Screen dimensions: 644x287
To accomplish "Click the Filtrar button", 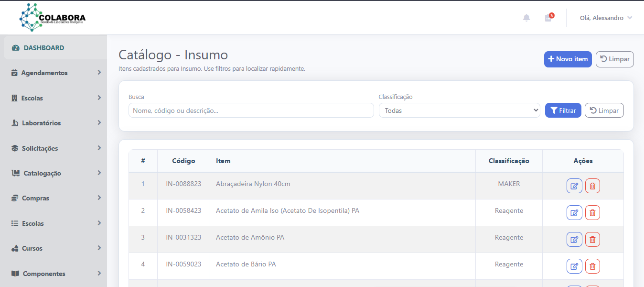I will click(x=563, y=110).
